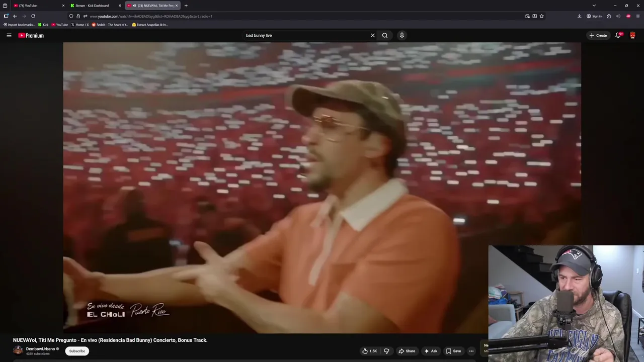
Task: Reload the page with the refresh icon
Action: point(33,16)
